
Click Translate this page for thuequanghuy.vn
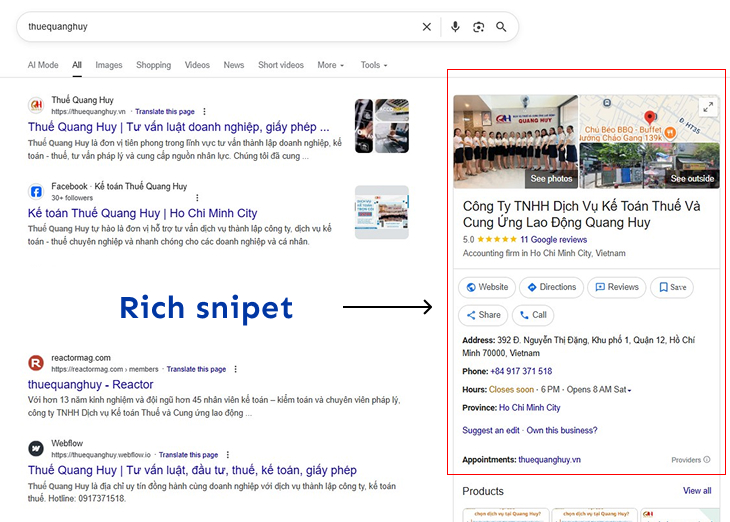[x=165, y=112]
